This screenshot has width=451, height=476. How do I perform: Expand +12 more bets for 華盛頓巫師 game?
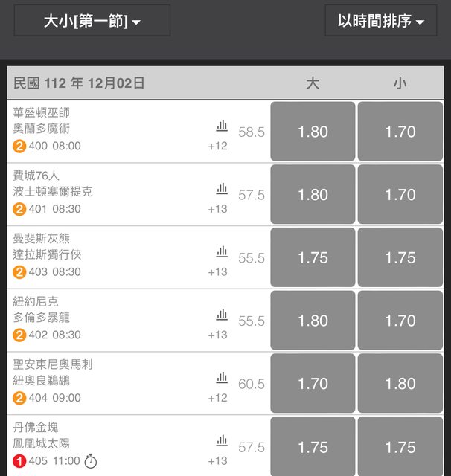pos(217,146)
